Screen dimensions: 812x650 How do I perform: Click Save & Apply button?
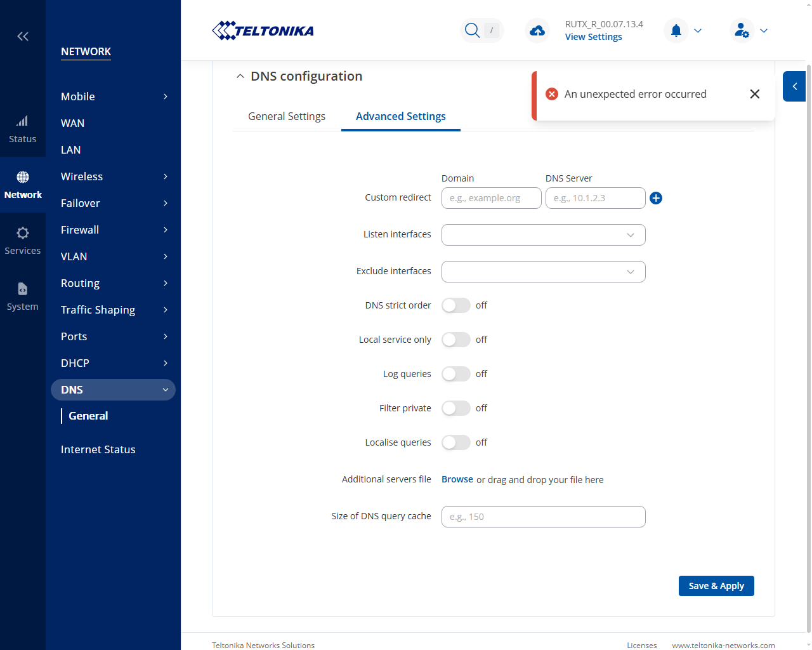point(716,586)
